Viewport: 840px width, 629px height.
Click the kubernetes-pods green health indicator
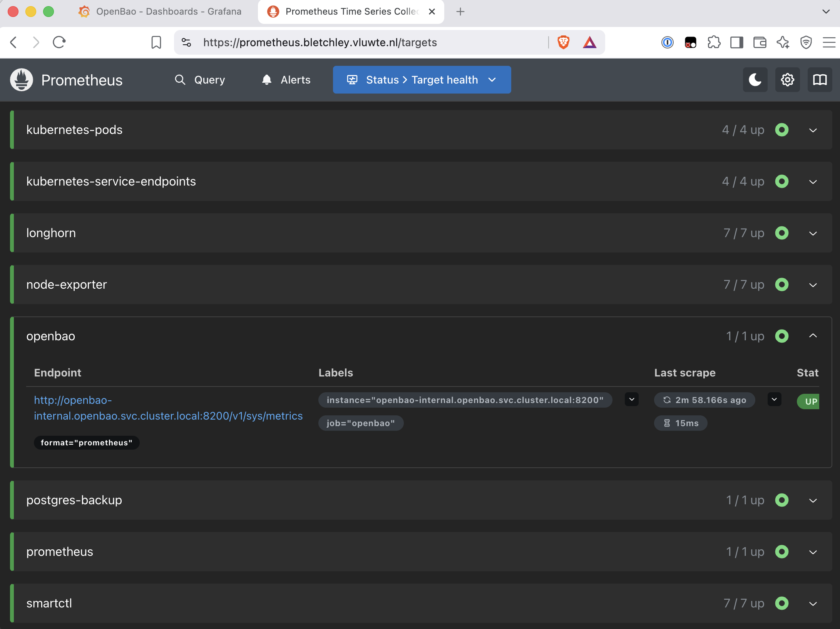click(x=781, y=130)
